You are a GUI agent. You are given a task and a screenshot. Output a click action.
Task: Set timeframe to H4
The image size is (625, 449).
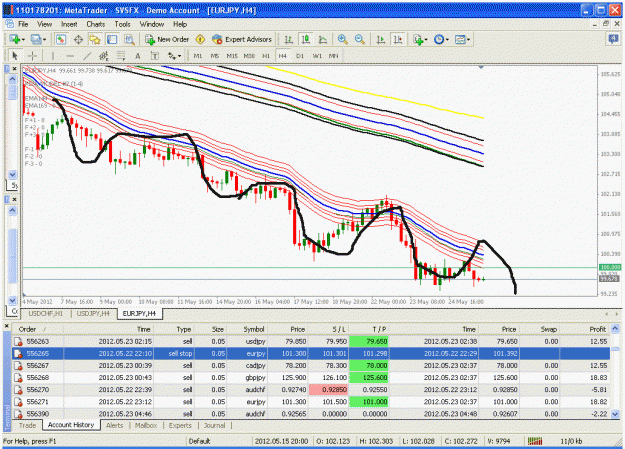(283, 56)
